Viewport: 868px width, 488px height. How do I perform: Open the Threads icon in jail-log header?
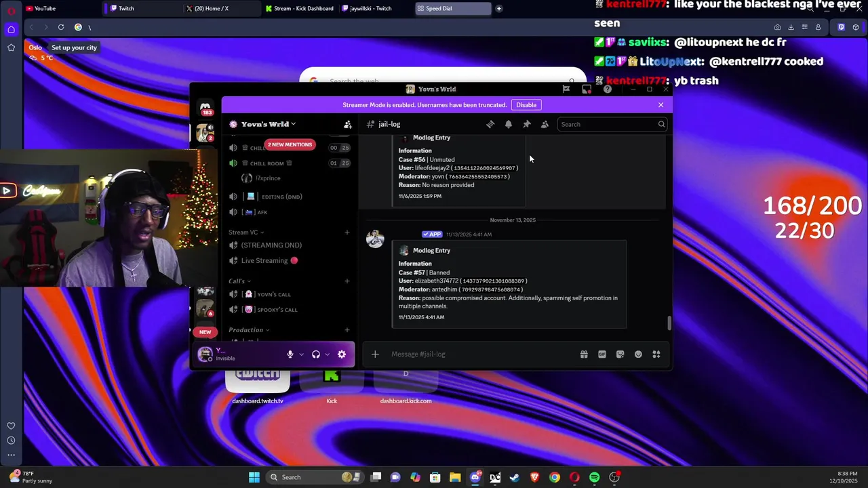(x=490, y=124)
